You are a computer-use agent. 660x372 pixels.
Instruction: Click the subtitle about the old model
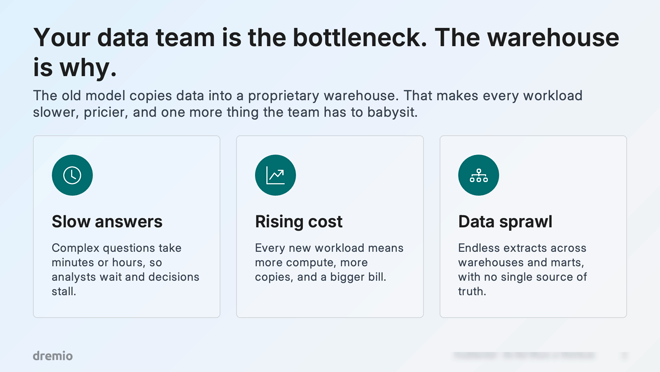pos(308,104)
